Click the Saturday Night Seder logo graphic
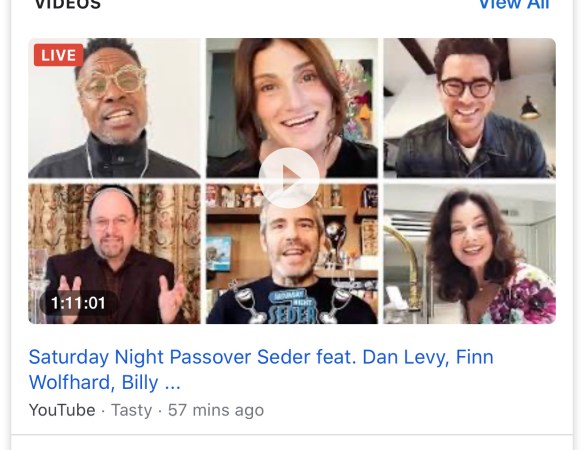 [x=293, y=305]
